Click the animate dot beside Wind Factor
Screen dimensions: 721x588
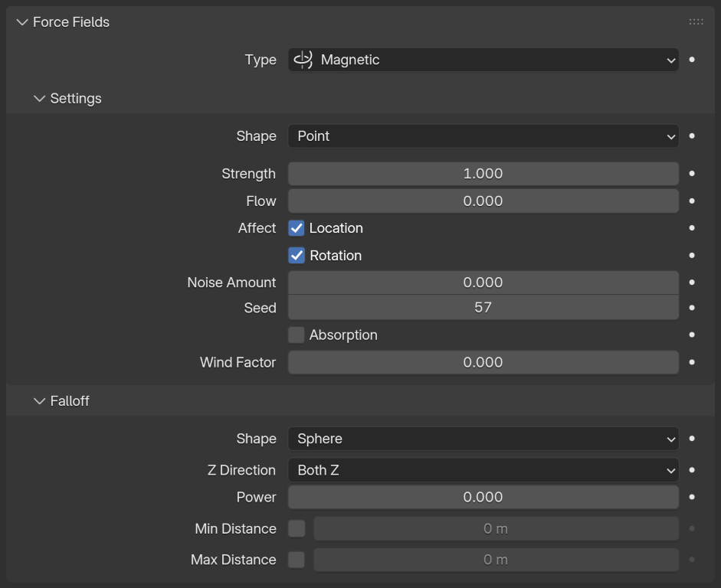tap(692, 362)
